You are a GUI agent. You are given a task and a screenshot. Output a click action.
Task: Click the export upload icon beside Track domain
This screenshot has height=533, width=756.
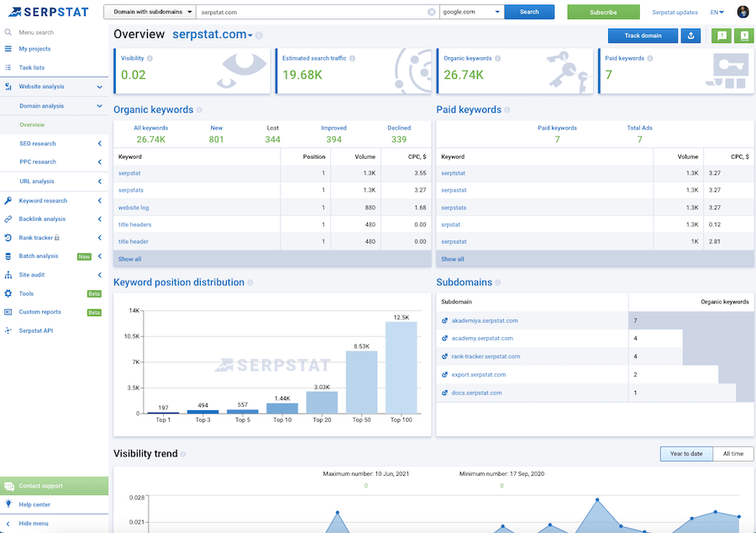[x=690, y=35]
